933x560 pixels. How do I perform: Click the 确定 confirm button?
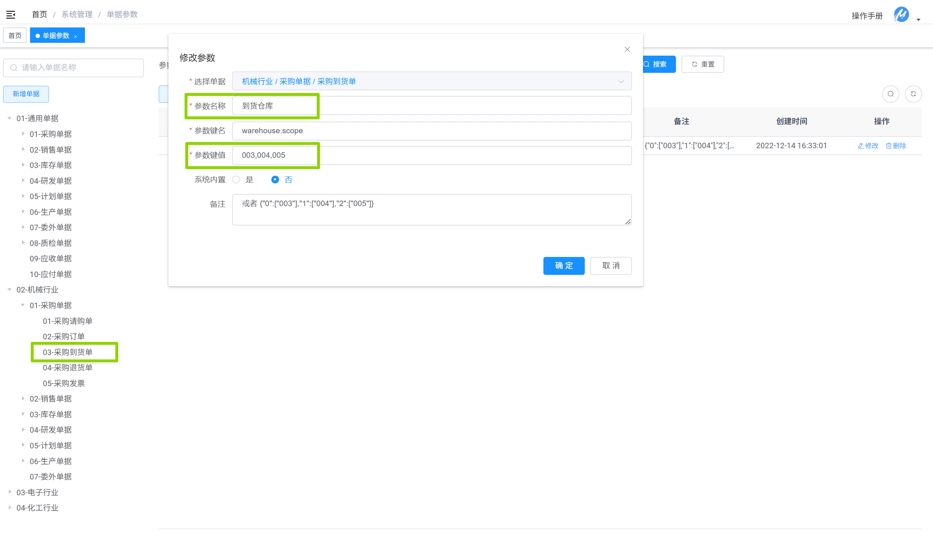564,266
